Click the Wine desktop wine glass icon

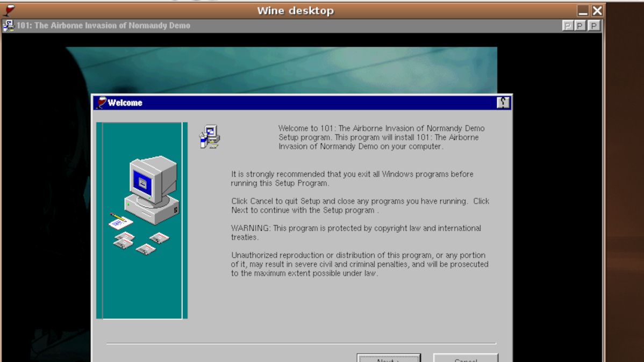tap(9, 10)
